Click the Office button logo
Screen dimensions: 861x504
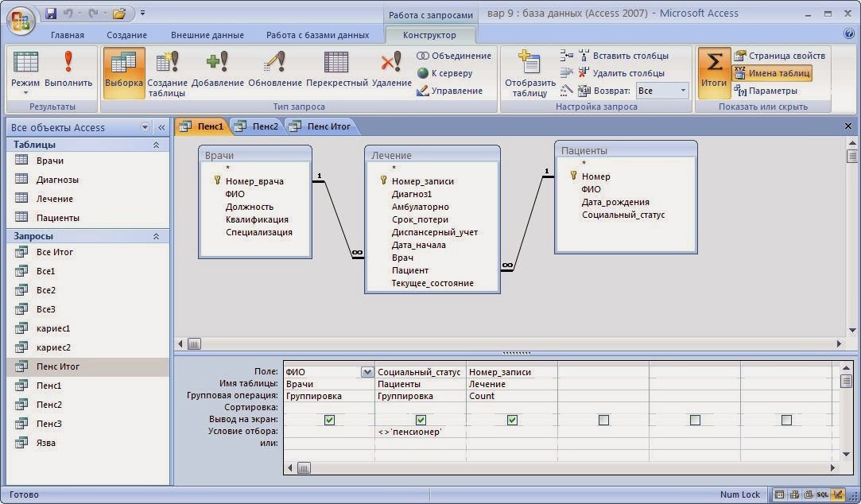pos(21,21)
